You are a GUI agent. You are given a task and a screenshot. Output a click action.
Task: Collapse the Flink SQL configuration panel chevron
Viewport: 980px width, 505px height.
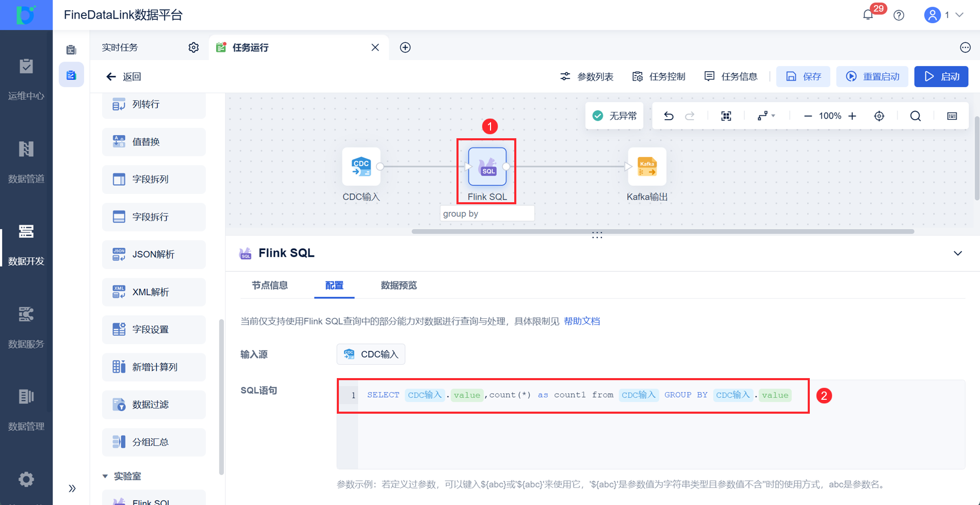pyautogui.click(x=958, y=253)
